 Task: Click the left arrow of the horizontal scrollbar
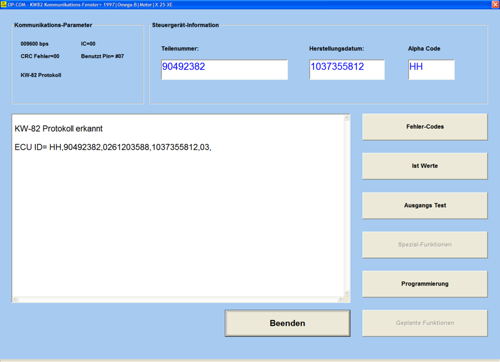click(x=16, y=299)
